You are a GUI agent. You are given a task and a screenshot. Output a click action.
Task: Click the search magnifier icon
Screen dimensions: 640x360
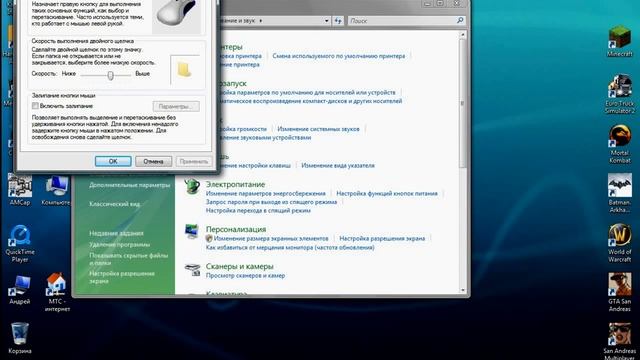pos(460,20)
